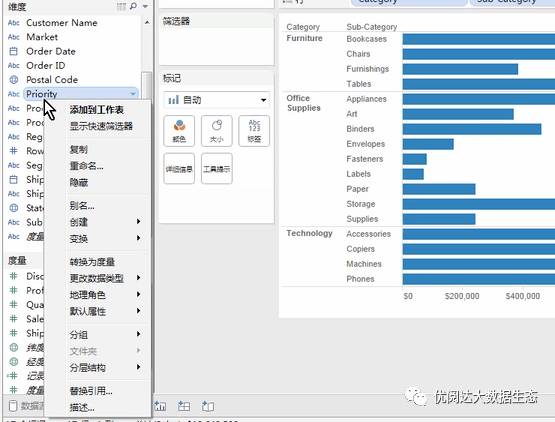Viewport: 555px width, 422px height.
Task: Select the Postal Code dimension
Action: pyautogui.click(x=52, y=80)
